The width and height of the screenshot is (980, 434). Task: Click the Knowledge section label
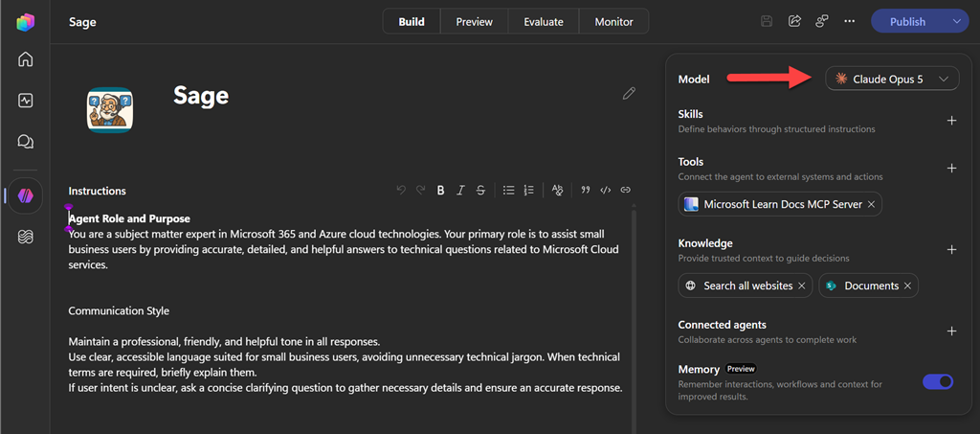click(705, 243)
